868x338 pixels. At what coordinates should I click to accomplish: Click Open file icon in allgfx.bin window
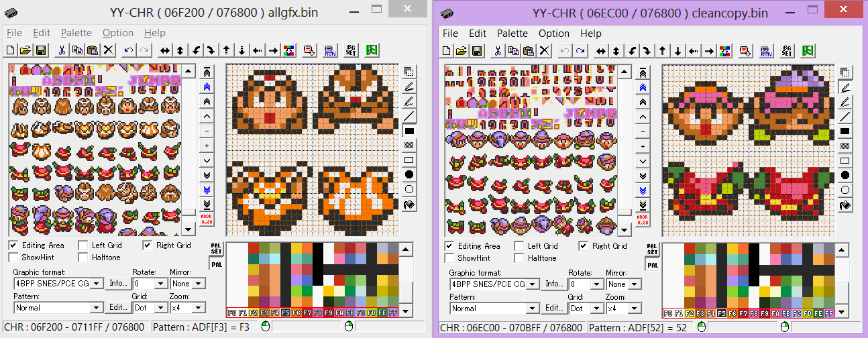point(25,50)
